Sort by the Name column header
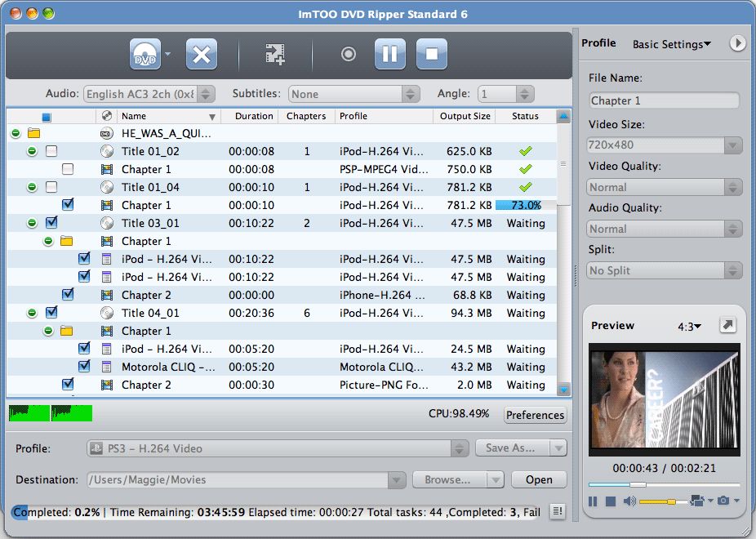 [x=168, y=116]
